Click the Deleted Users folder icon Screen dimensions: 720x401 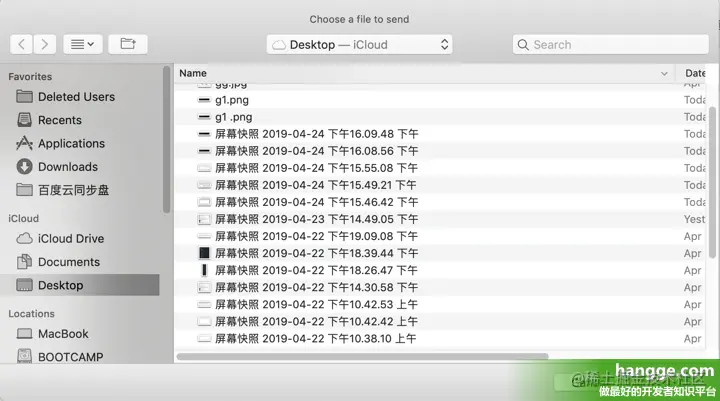[x=24, y=96]
